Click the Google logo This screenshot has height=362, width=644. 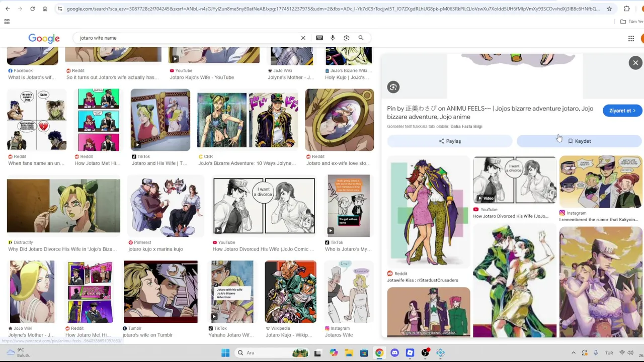44,38
